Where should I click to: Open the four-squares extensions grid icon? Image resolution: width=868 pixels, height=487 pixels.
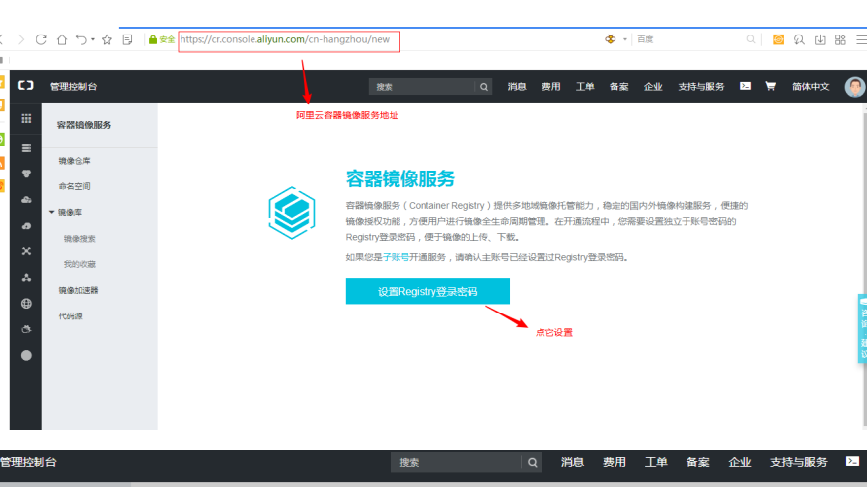(x=840, y=39)
